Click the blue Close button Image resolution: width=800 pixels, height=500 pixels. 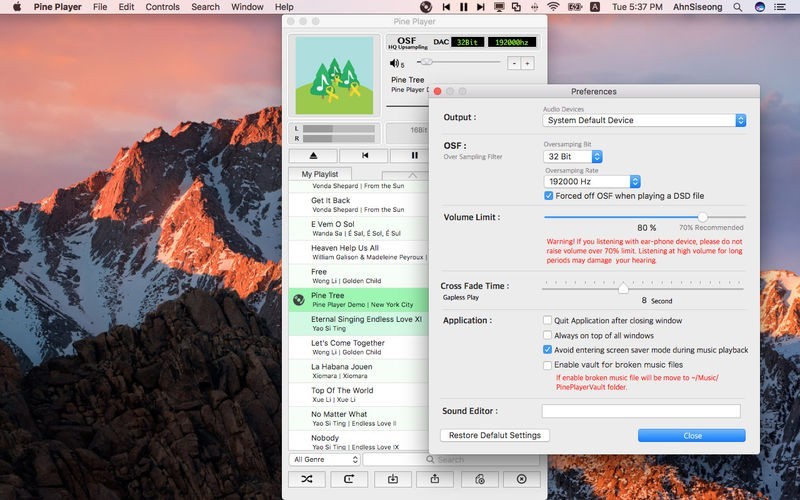(x=692, y=435)
